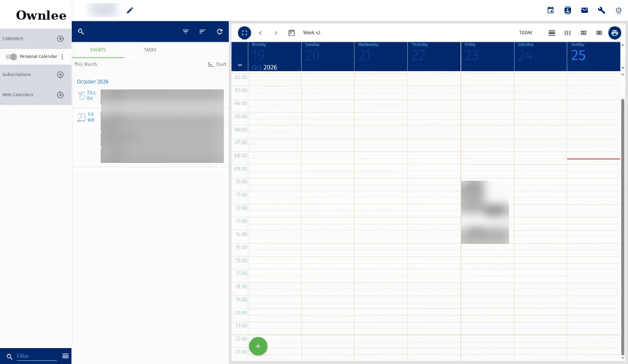Image resolution: width=628 pixels, height=364 pixels.
Task: Go to previous week
Action: 260,33
